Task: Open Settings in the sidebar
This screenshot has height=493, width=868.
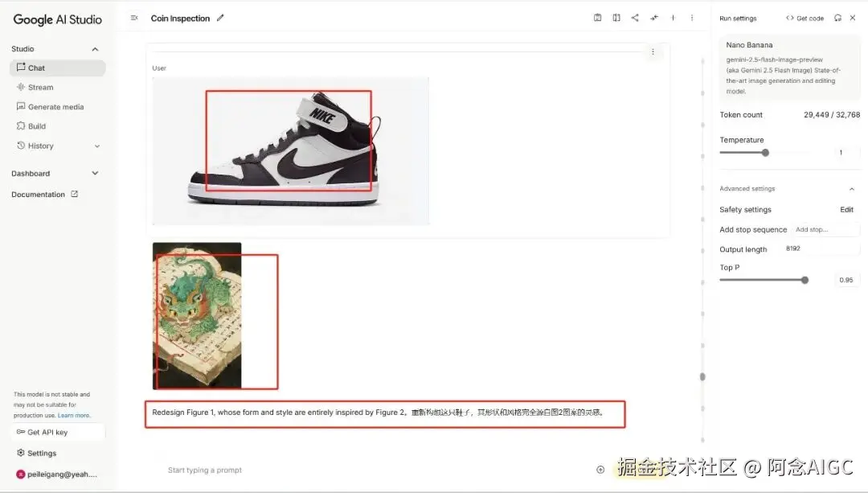Action: coord(36,453)
